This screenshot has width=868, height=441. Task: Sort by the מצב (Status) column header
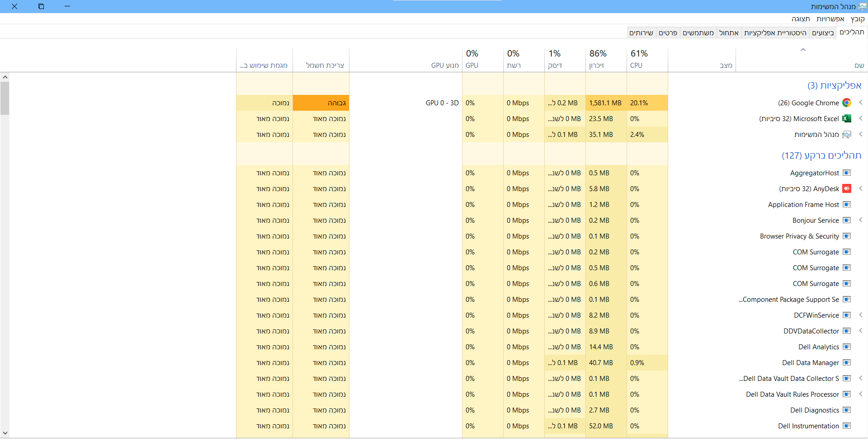[702, 59]
